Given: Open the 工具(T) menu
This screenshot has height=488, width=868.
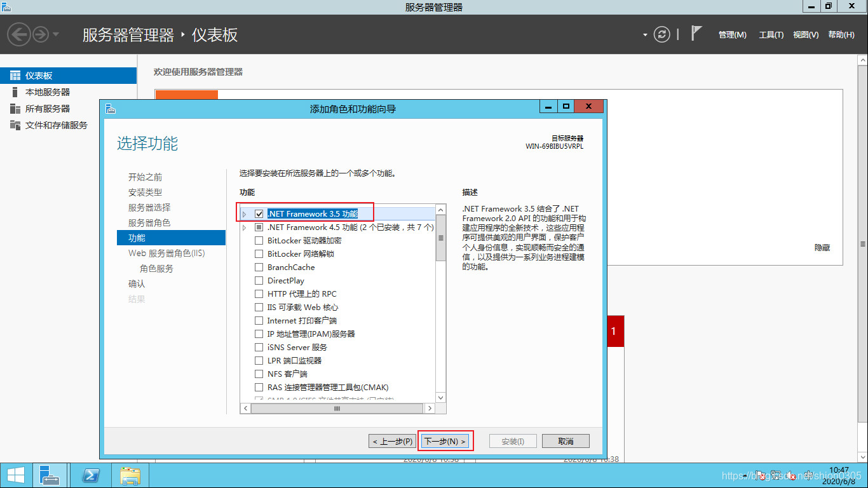Looking at the screenshot, I should tap(771, 35).
